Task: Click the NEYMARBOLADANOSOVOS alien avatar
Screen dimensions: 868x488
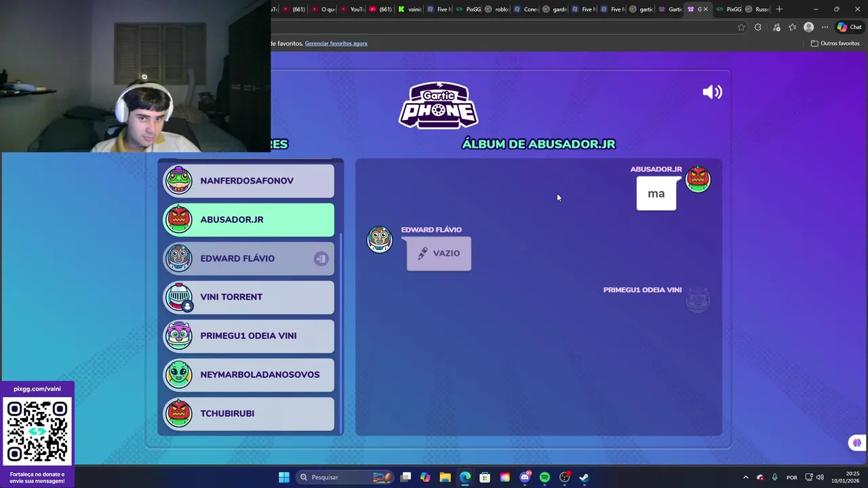Action: click(179, 374)
